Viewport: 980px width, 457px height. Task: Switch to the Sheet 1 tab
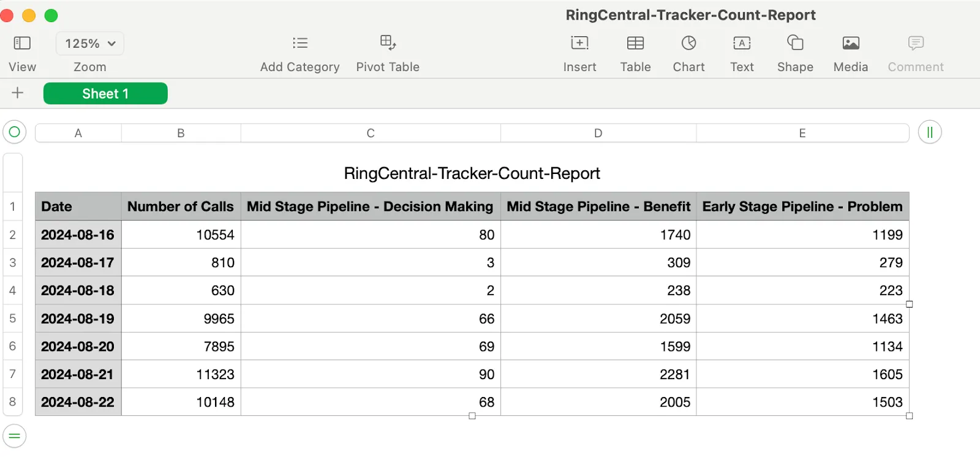click(x=105, y=93)
